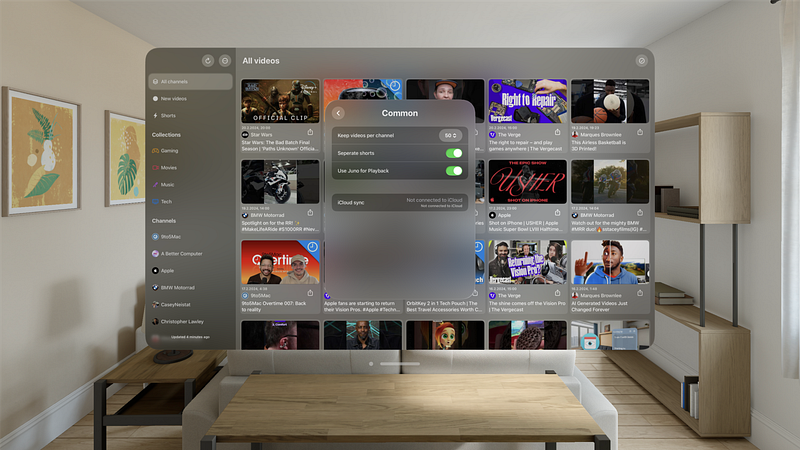Share the AI Generated Videos video

click(x=640, y=293)
